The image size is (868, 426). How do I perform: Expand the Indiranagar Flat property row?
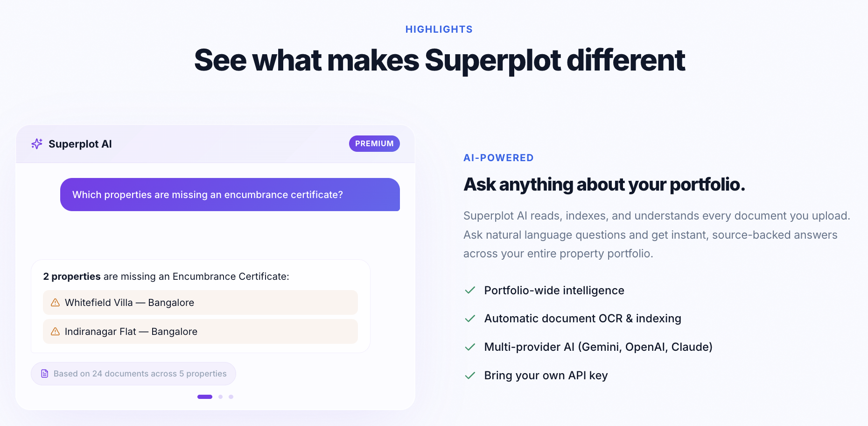click(200, 332)
